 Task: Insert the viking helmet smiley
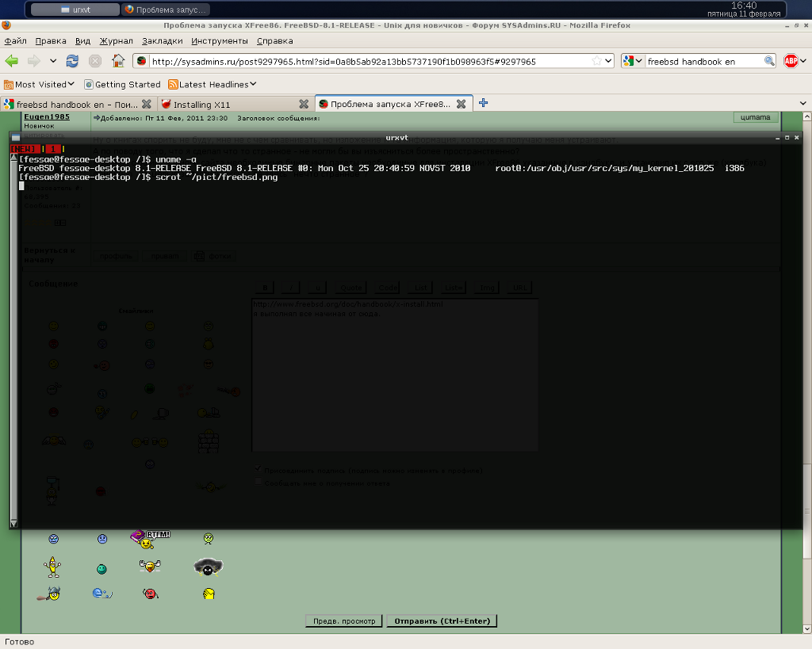tap(49, 594)
